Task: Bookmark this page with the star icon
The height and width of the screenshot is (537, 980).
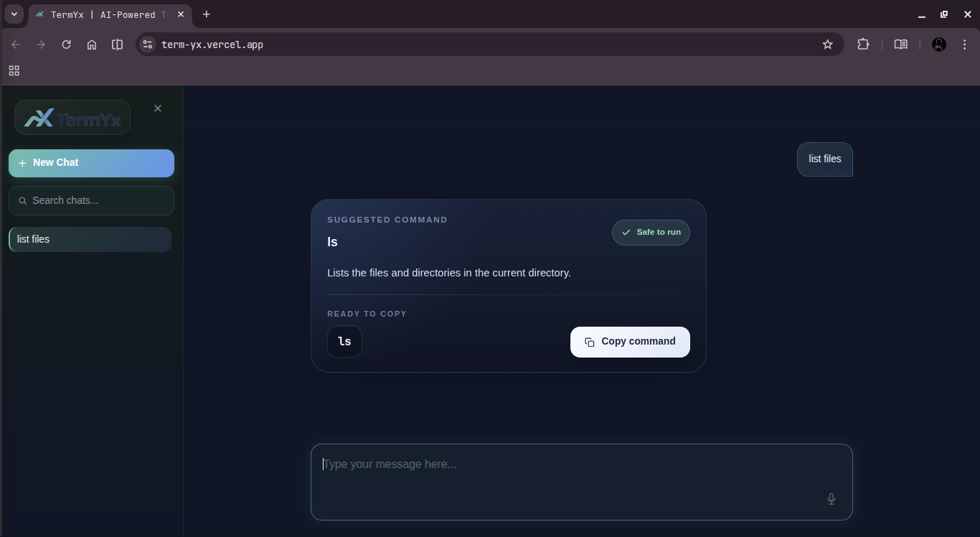Action: [x=827, y=45]
